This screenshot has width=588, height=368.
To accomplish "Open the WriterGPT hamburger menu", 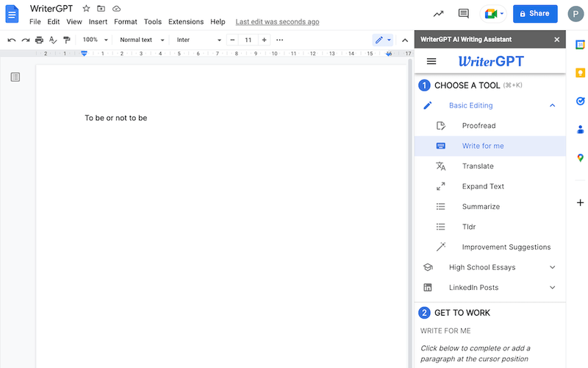I will 431,62.
